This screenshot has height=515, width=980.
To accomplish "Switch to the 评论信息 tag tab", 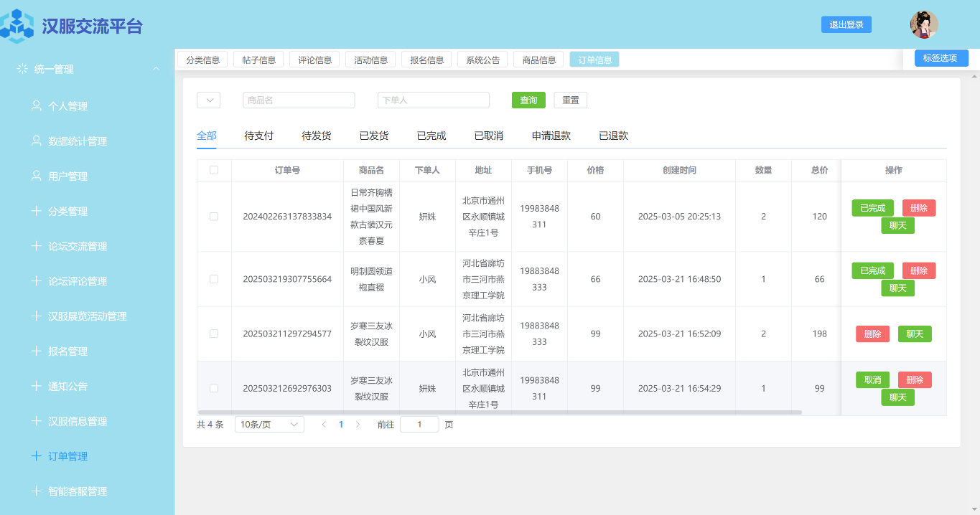I will [314, 60].
